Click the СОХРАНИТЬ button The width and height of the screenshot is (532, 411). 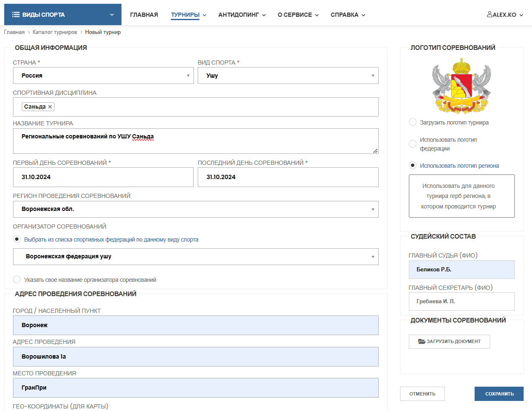pos(499,394)
